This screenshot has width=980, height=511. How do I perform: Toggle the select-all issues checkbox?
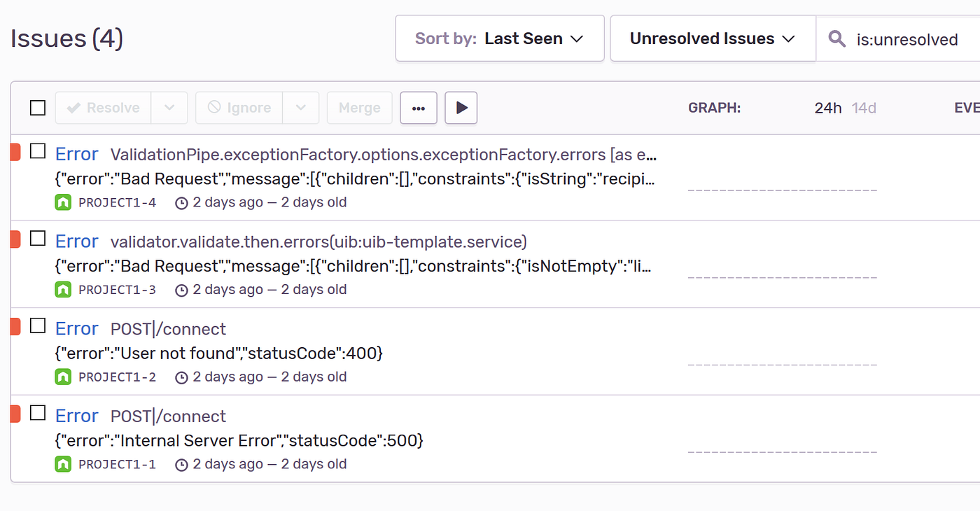coord(38,108)
